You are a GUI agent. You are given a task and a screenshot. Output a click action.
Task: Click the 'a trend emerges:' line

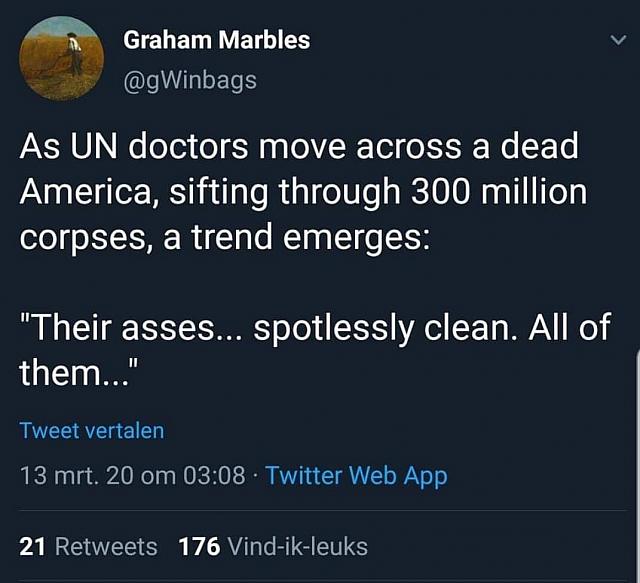[x=297, y=238]
